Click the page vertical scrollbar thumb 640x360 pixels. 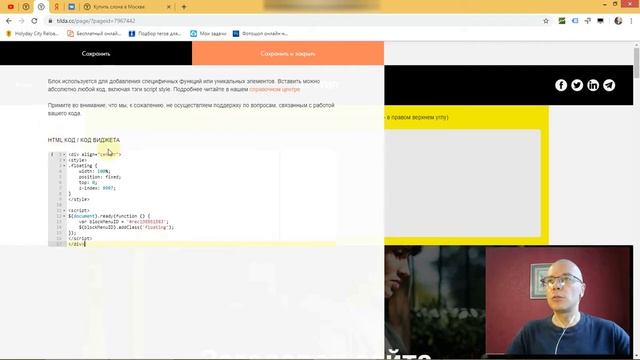click(x=636, y=63)
